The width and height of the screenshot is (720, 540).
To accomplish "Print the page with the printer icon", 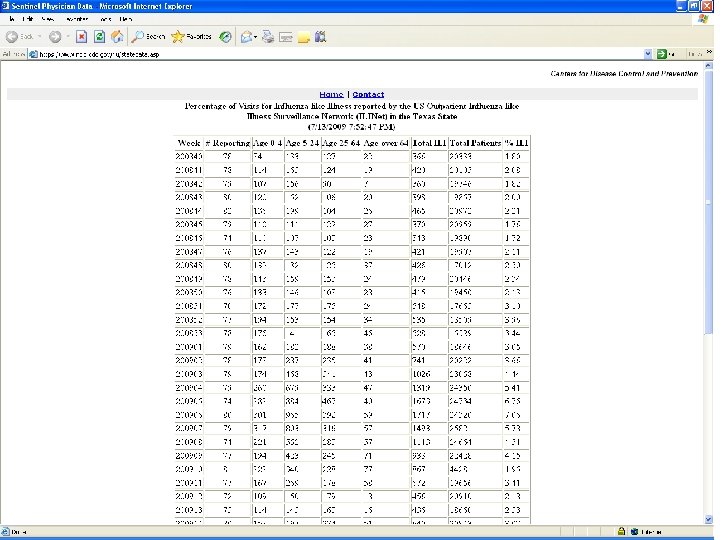I will pos(268,37).
